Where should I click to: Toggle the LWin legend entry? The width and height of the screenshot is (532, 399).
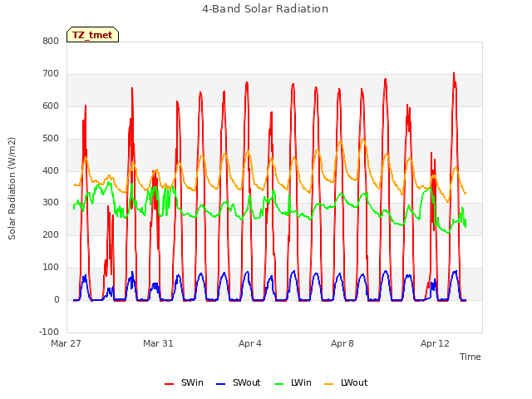tap(293, 382)
